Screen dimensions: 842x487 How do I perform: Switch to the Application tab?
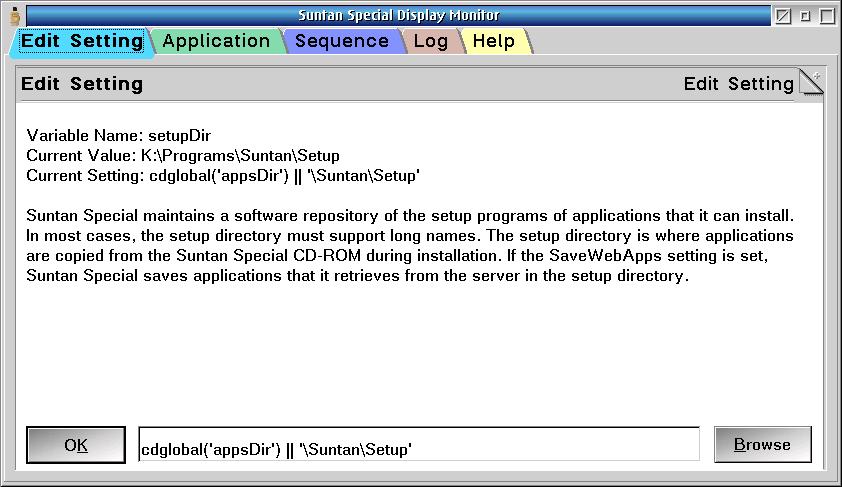[216, 41]
